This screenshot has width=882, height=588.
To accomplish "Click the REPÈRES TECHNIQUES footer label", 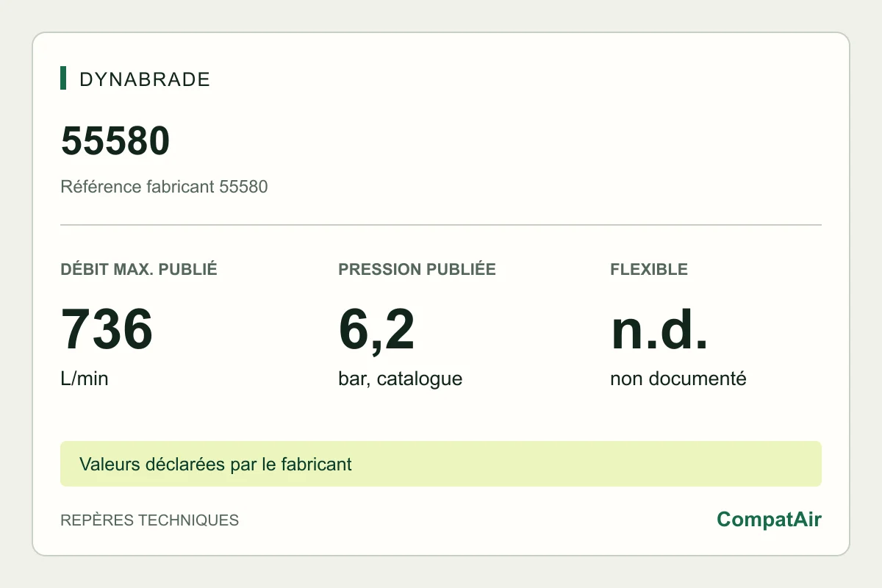I will click(x=149, y=520).
